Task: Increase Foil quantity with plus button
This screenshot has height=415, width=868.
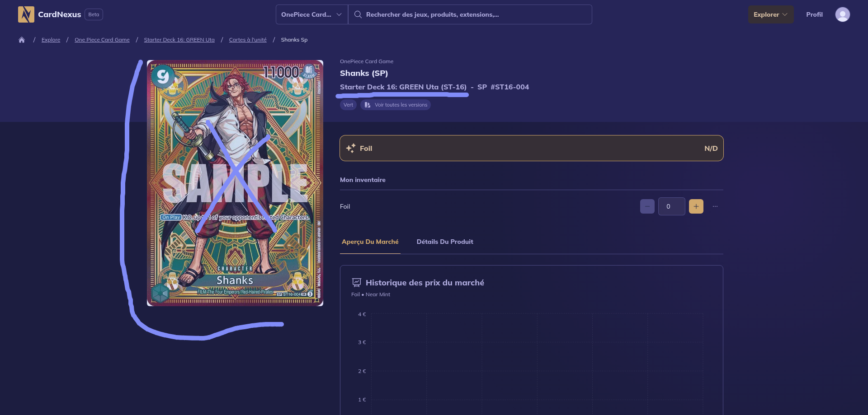Action: (696, 206)
